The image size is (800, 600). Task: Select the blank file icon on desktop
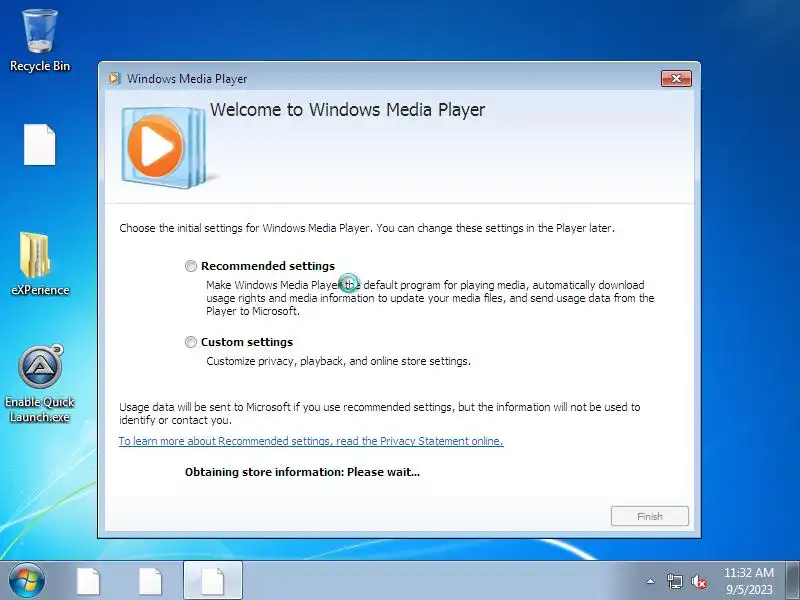(x=40, y=145)
